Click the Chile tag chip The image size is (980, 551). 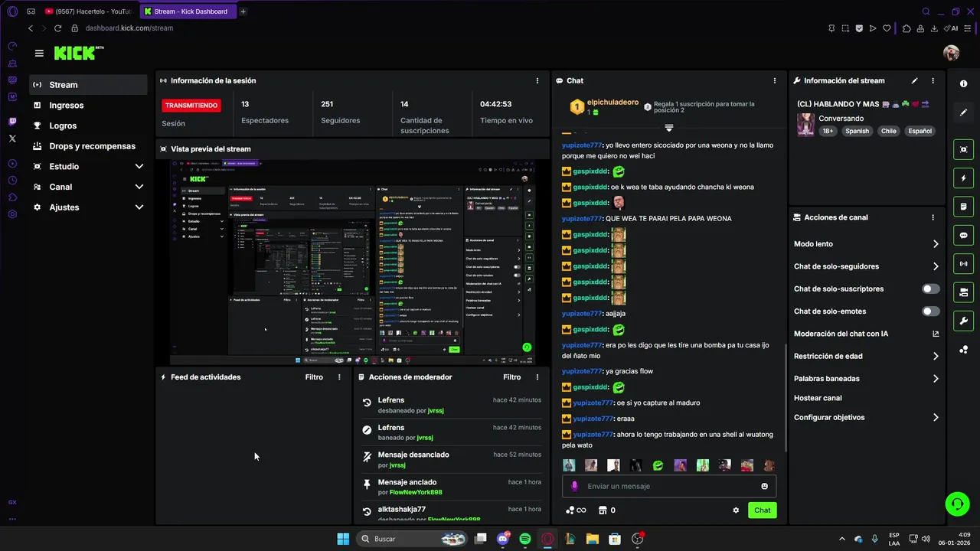pyautogui.click(x=888, y=131)
